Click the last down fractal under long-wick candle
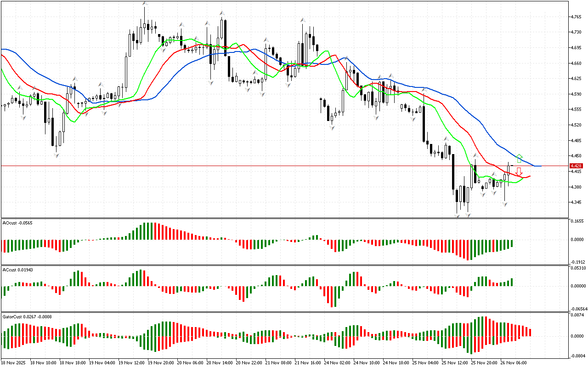 pyautogui.click(x=505, y=204)
